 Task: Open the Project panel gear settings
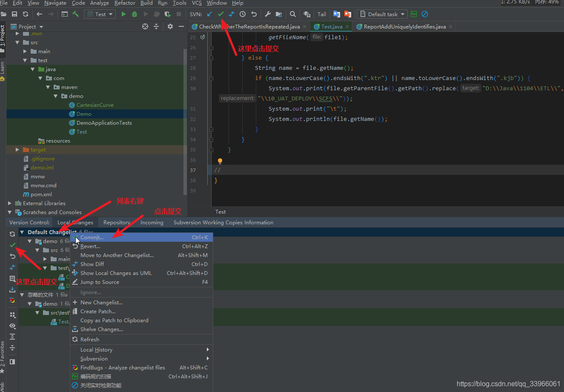point(170,26)
